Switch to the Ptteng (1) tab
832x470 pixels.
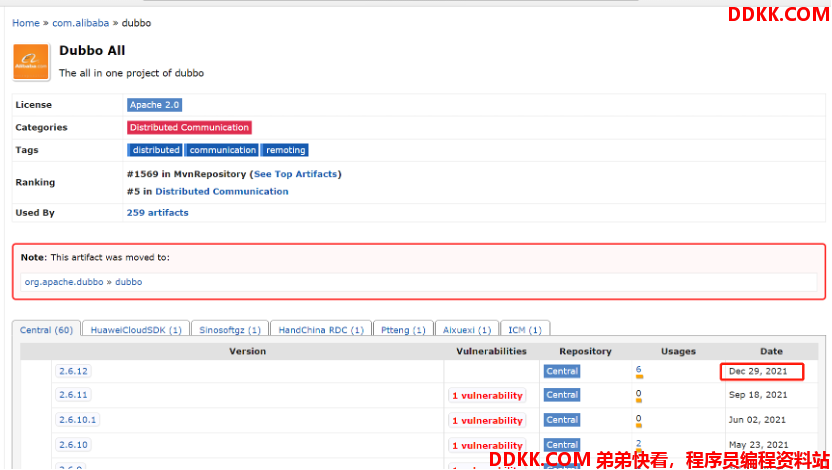point(403,329)
